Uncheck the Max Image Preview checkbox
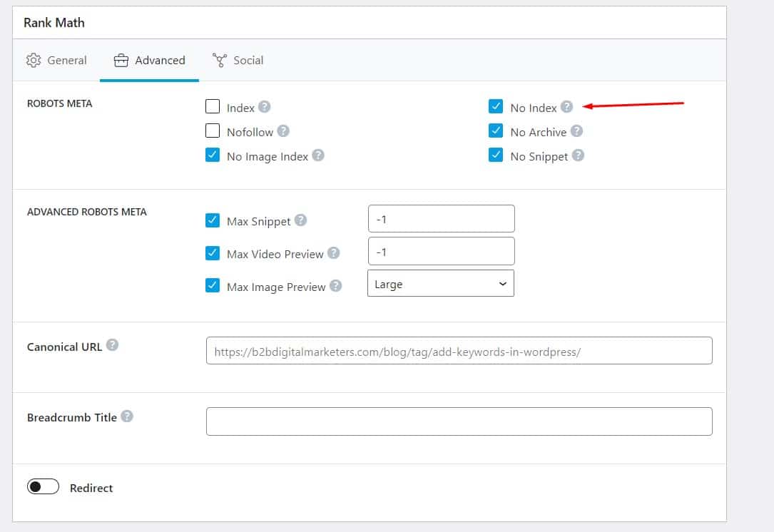This screenshot has width=774, height=532. click(213, 286)
